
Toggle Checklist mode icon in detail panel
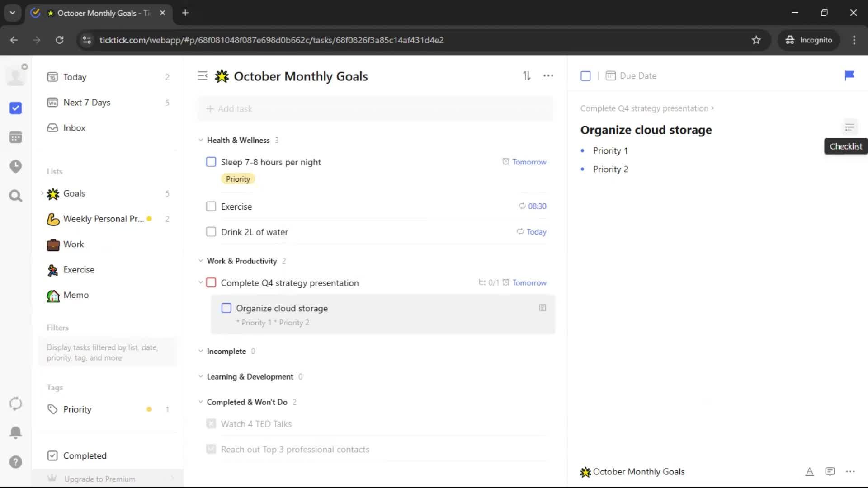849,127
